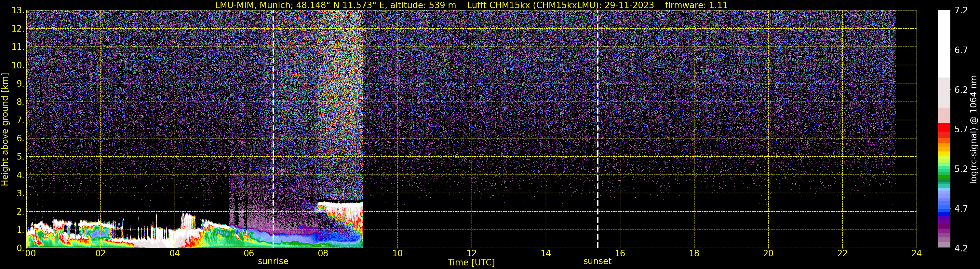Image resolution: width=980 pixels, height=269 pixels.
Task: Click the sunset dashed vertical line
Action: [x=597, y=129]
